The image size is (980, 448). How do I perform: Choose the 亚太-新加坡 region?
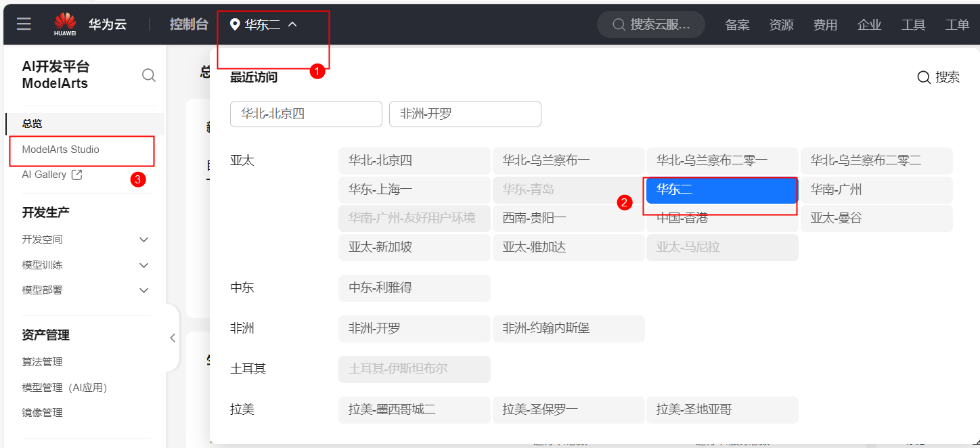(x=414, y=247)
